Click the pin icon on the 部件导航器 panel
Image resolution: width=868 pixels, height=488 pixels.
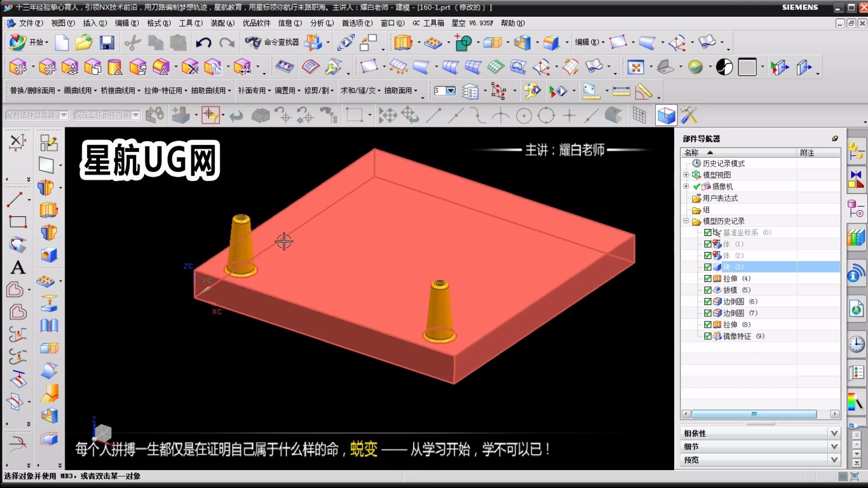834,139
